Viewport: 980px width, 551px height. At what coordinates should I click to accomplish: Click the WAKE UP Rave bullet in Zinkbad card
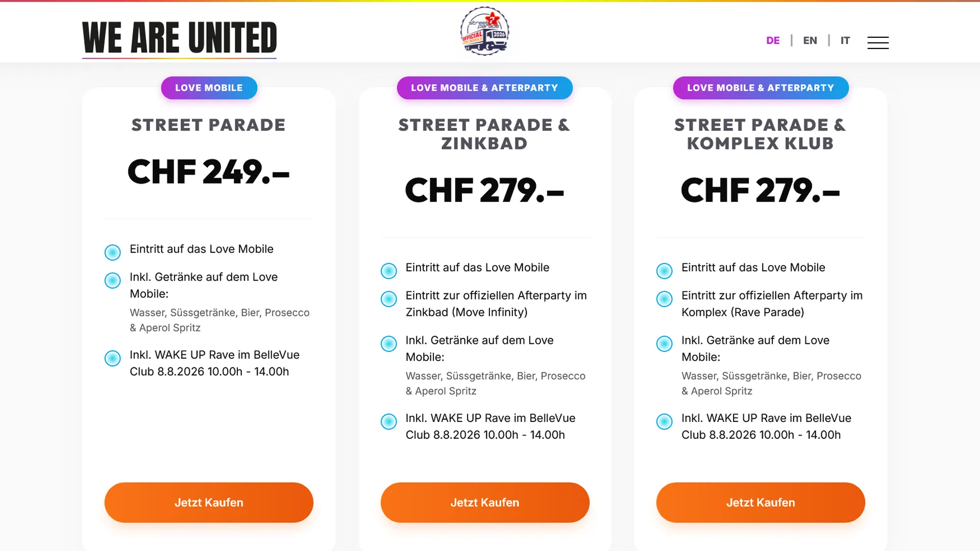pyautogui.click(x=388, y=421)
